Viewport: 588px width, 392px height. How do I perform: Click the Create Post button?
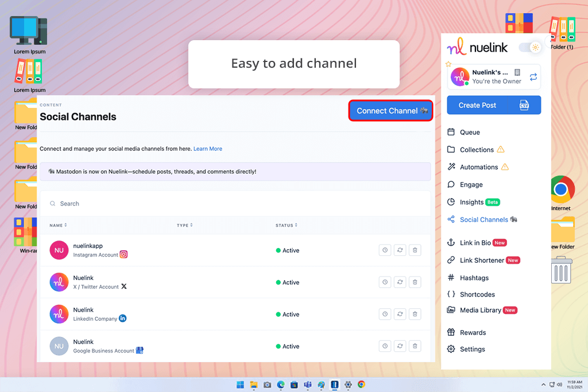477,105
